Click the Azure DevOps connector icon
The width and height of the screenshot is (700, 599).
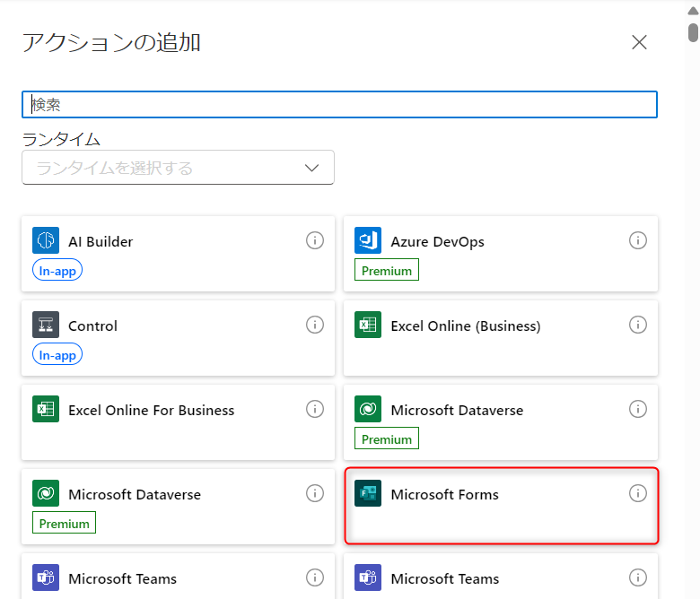click(368, 240)
